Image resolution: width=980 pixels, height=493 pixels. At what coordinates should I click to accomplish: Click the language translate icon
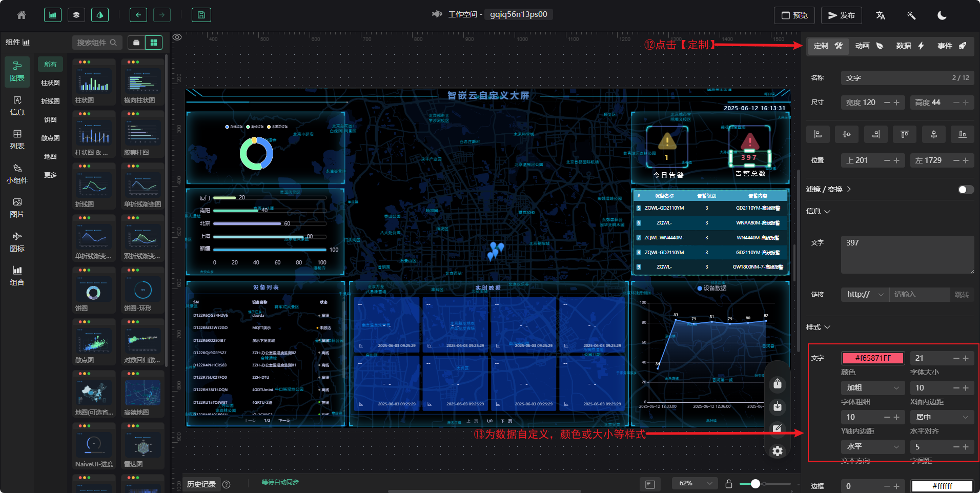click(881, 15)
